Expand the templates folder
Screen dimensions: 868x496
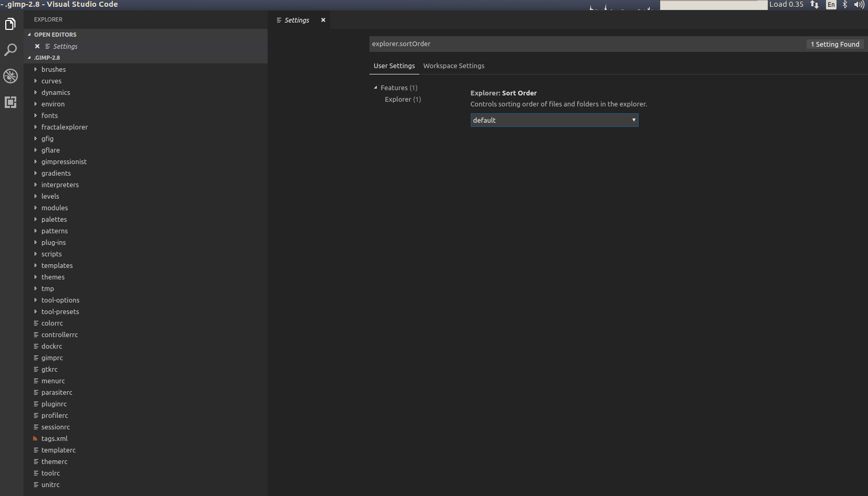pyautogui.click(x=146, y=265)
